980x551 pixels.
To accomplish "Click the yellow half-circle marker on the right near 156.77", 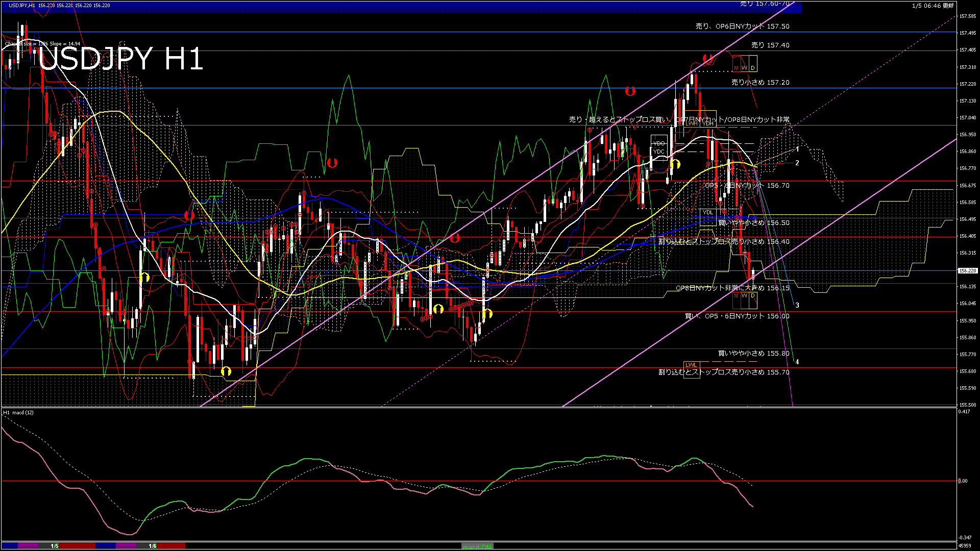I will pos(675,165).
